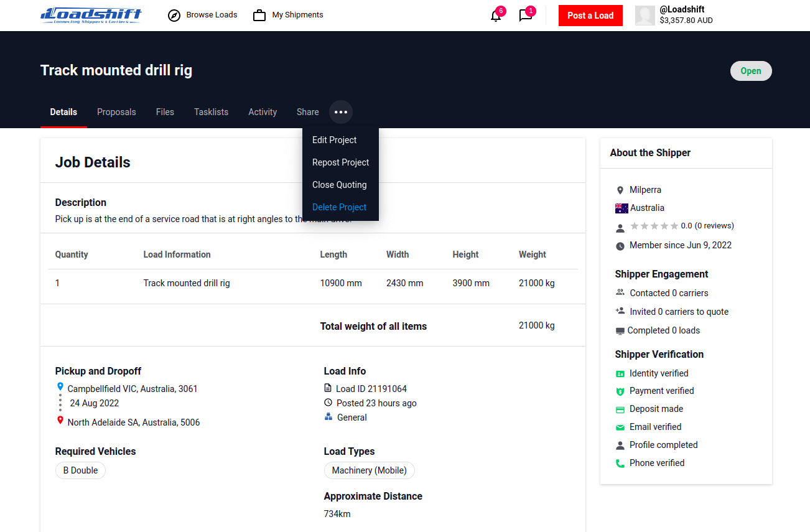Open the @Loadshift profile link
This screenshot has width=810, height=532.
click(682, 11)
